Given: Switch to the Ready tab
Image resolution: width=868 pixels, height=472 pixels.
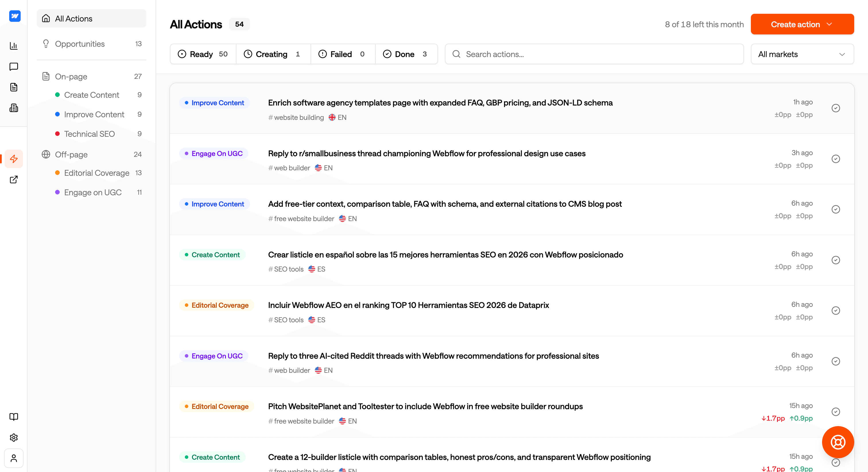Looking at the screenshot, I should tap(203, 54).
